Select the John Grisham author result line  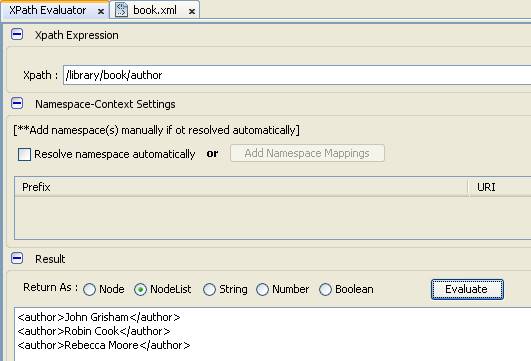[x=99, y=317]
